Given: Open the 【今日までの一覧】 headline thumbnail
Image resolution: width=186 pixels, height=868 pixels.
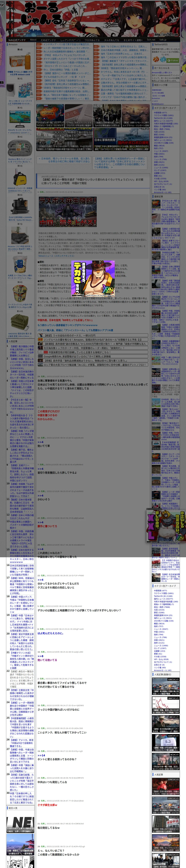Looking at the screenshot, I should pos(50,116).
